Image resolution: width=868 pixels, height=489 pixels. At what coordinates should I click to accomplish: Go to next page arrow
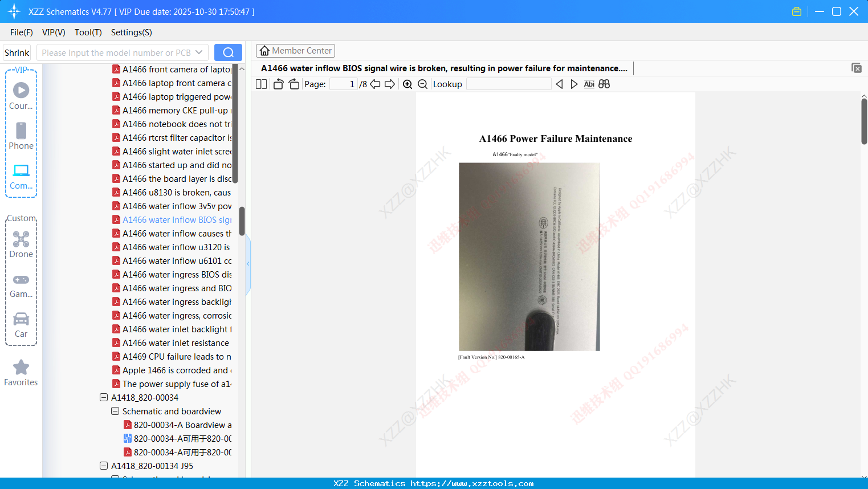[390, 84]
